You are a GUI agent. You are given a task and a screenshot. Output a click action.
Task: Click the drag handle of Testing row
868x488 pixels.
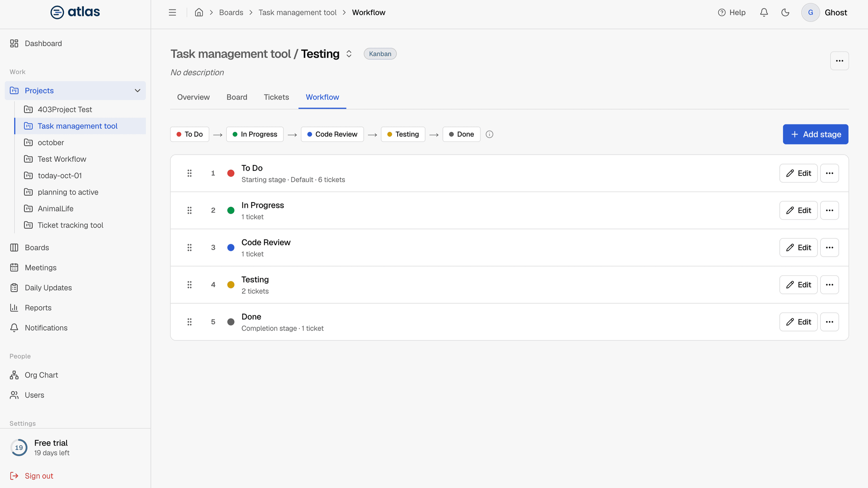coord(189,285)
